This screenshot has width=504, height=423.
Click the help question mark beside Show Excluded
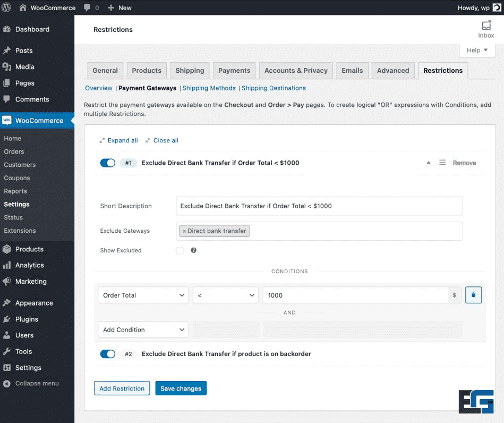pos(193,250)
